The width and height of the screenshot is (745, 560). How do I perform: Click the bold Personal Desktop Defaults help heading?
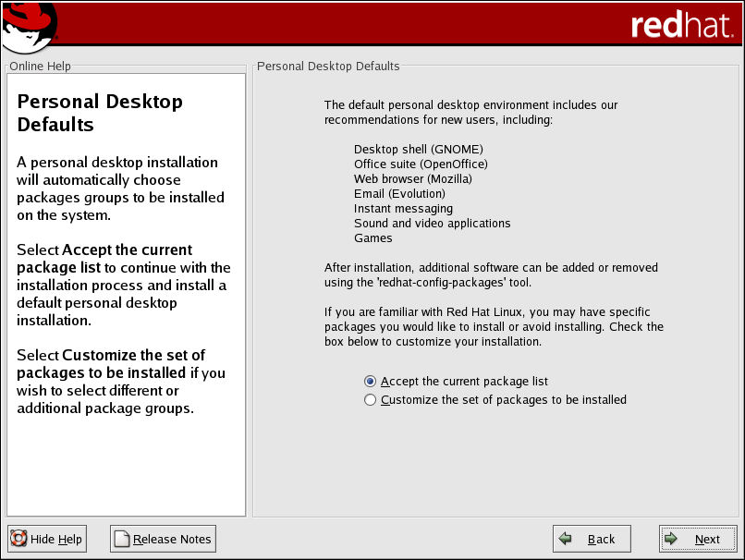point(100,113)
